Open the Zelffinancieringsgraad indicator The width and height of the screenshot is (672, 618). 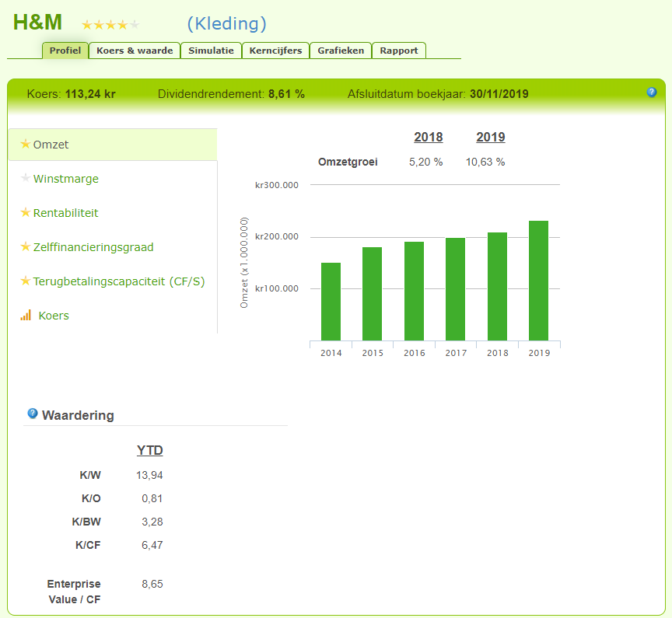(93, 247)
